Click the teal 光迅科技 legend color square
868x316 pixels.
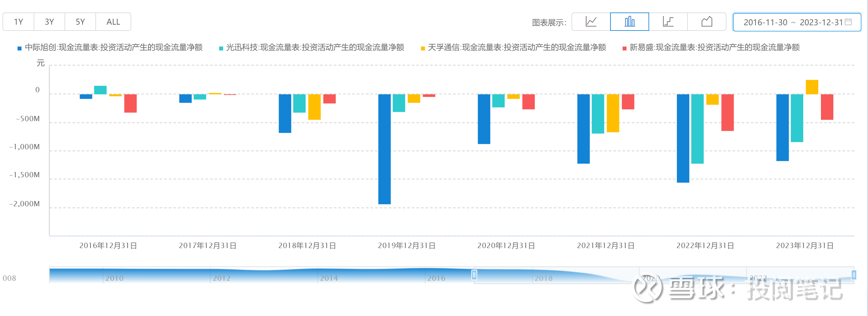pos(221,49)
